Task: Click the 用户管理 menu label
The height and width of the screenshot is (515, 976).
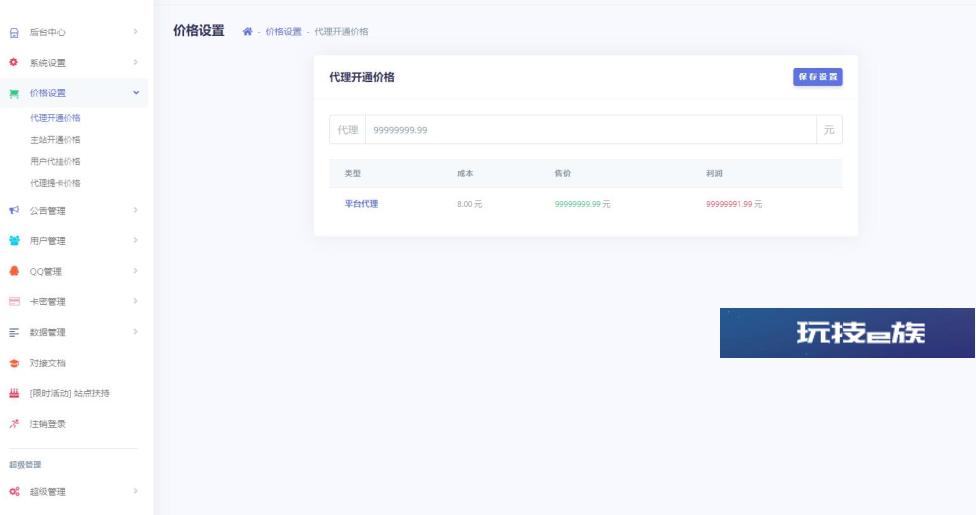Action: pos(47,241)
